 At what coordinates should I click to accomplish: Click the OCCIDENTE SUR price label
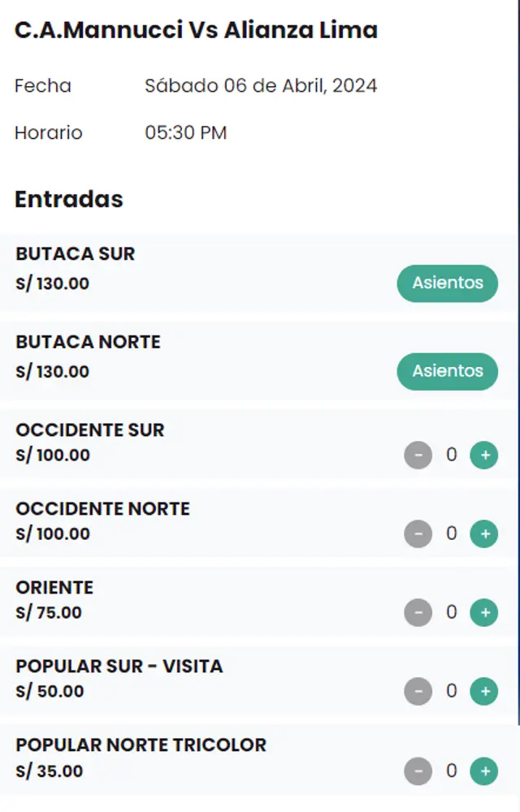(x=53, y=456)
